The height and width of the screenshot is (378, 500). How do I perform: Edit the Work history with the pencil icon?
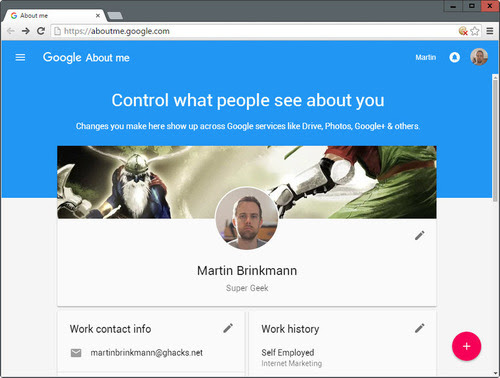[420, 328]
